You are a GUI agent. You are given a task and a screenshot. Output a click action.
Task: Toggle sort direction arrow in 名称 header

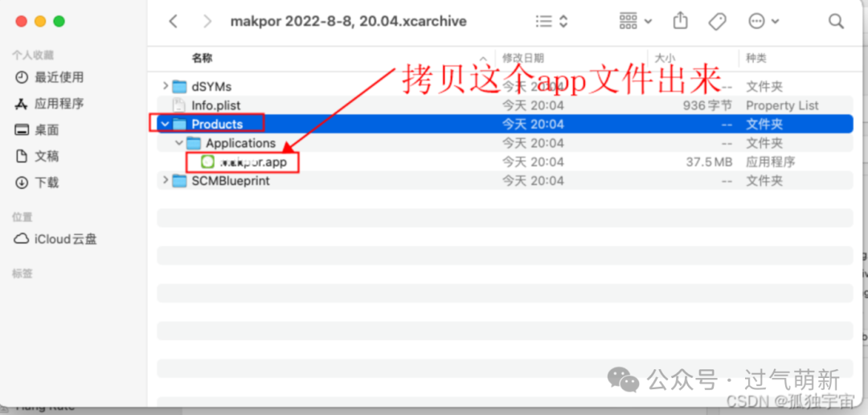tap(483, 58)
